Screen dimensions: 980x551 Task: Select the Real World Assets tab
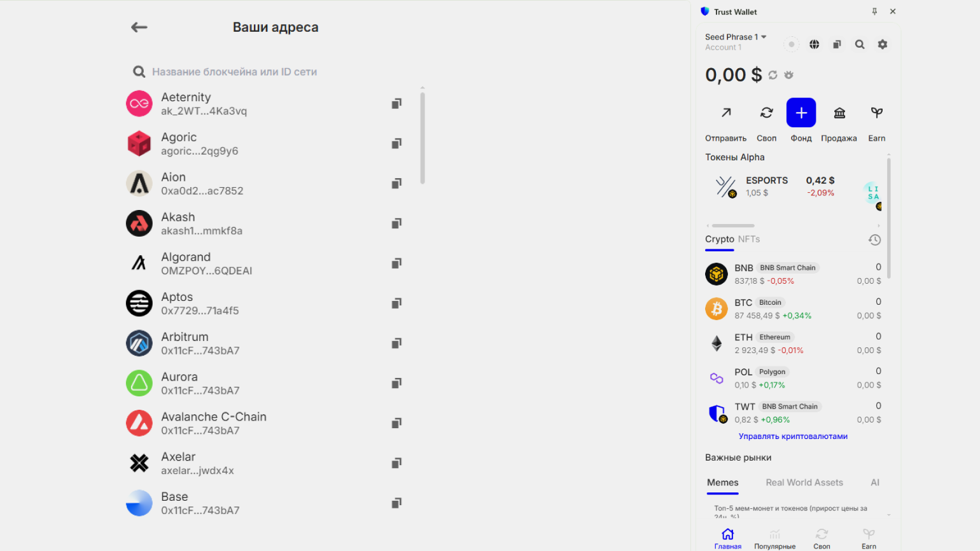point(804,482)
